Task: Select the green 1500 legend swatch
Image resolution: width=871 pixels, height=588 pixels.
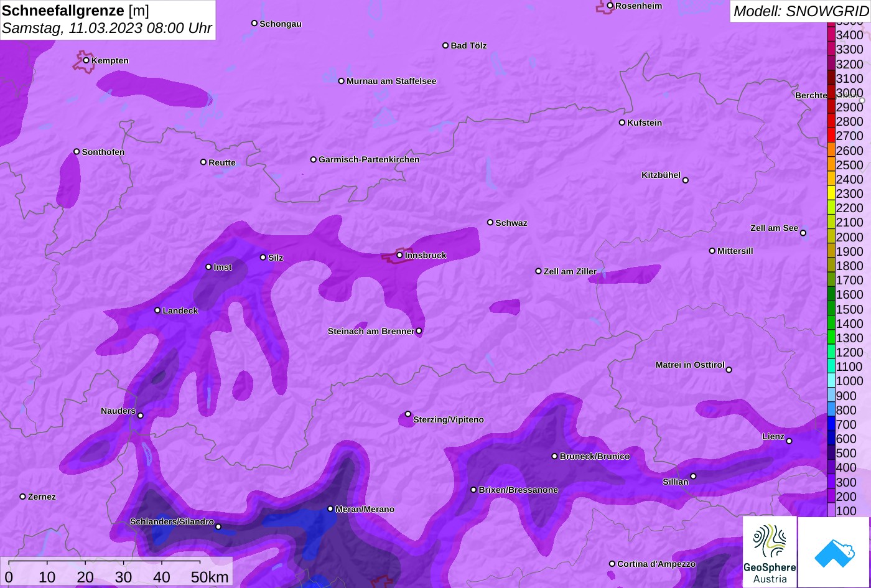Action: pos(831,309)
